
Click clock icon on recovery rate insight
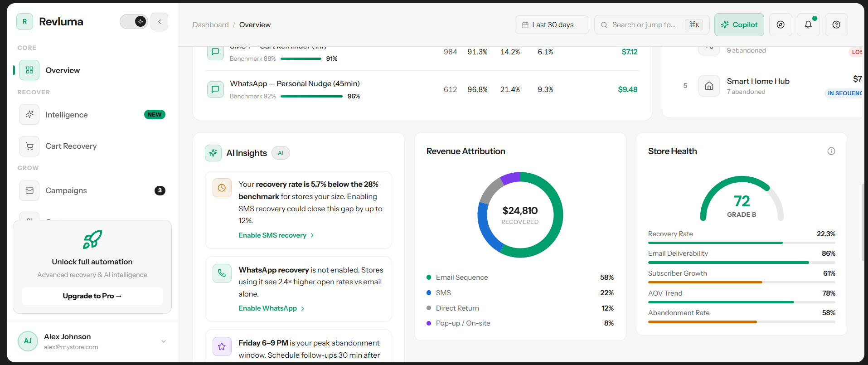pyautogui.click(x=222, y=188)
